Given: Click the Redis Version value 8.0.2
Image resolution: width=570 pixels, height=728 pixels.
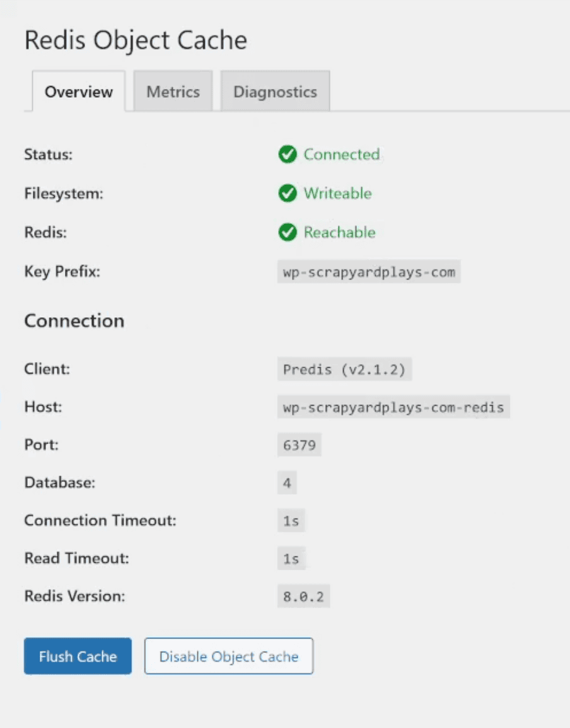Looking at the screenshot, I should pos(303,596).
